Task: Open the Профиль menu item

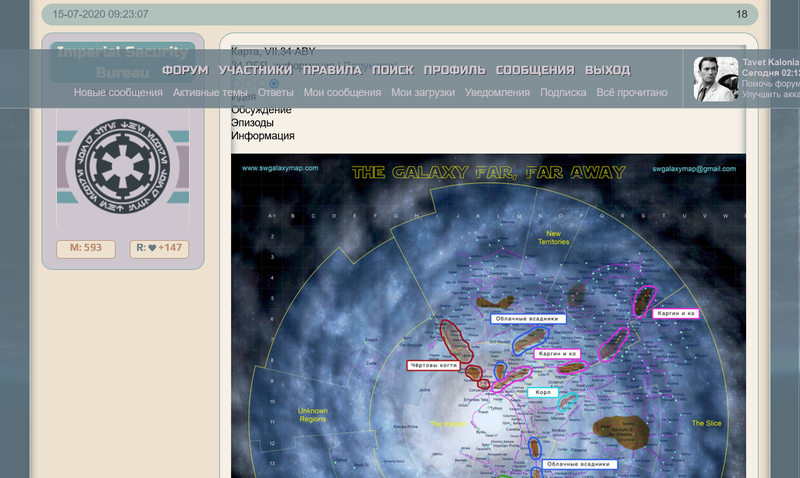Action: (x=454, y=70)
